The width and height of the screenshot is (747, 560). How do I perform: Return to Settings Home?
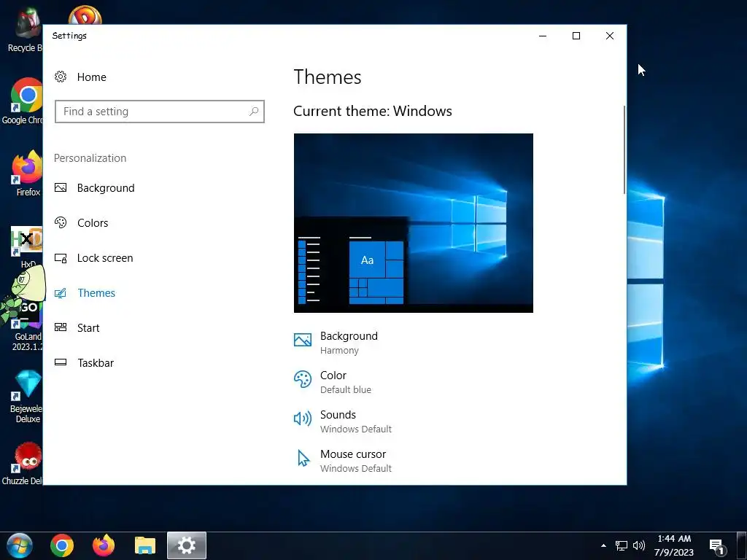pos(91,77)
